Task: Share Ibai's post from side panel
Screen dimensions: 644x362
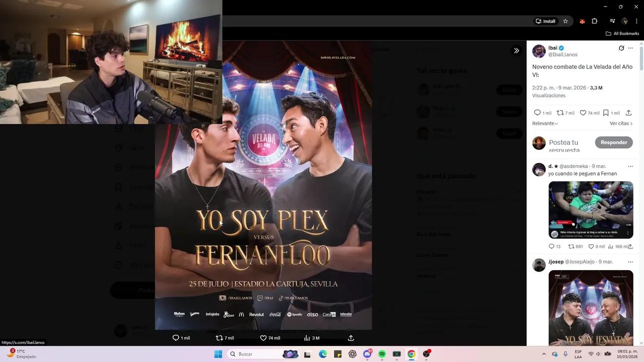Action: (x=628, y=113)
